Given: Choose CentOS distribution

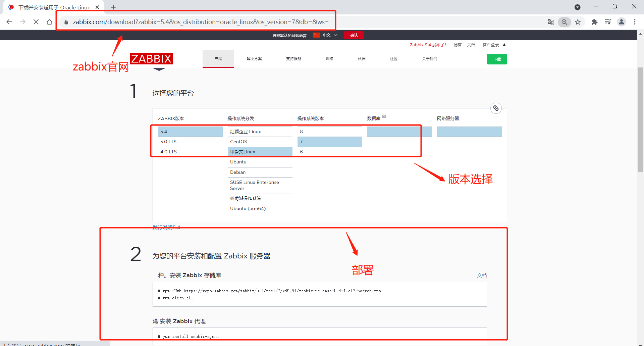Looking at the screenshot, I should 260,142.
